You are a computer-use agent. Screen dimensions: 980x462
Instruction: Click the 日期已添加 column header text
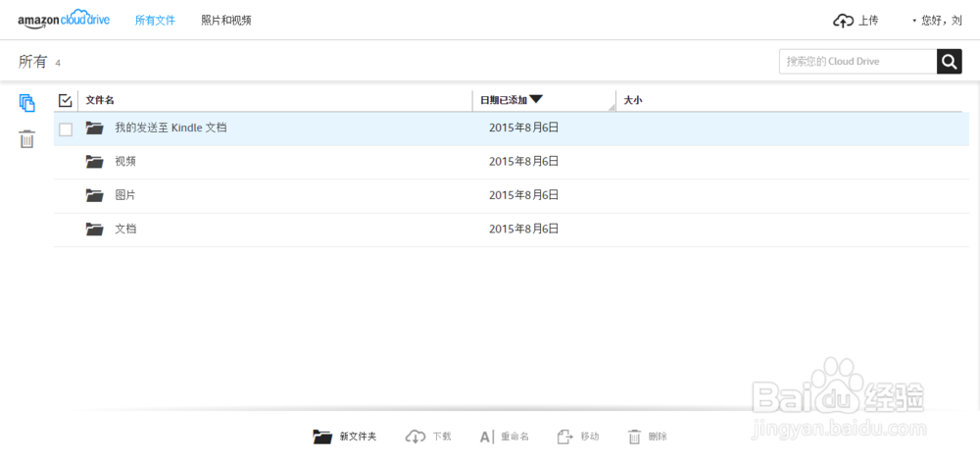[503, 100]
